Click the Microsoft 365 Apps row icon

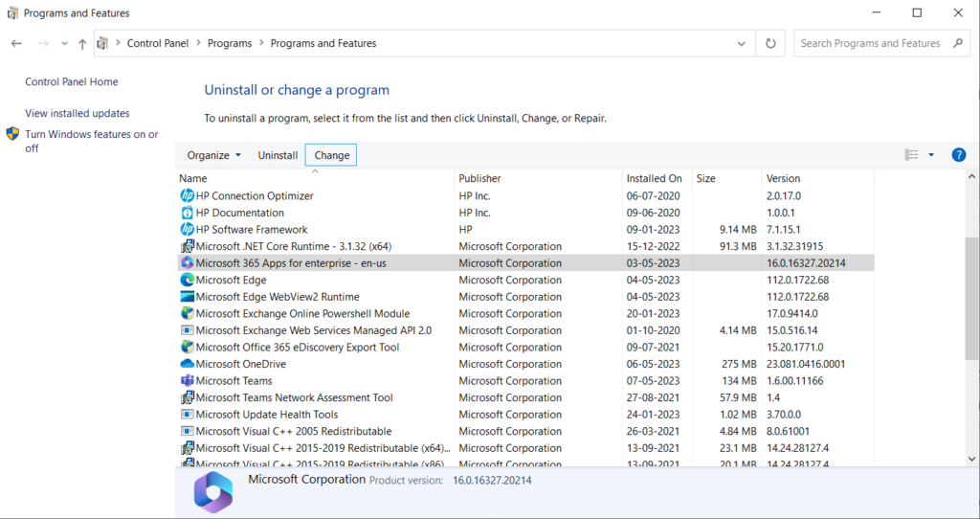(187, 263)
